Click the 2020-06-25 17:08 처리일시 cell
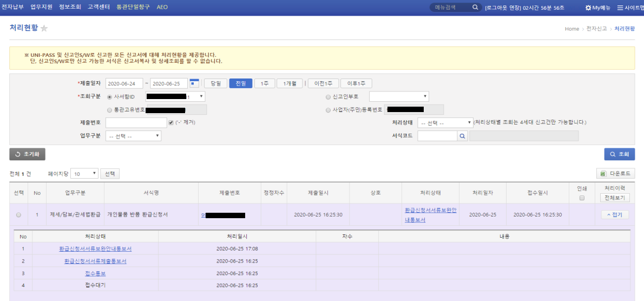The image size is (644, 301). click(237, 249)
